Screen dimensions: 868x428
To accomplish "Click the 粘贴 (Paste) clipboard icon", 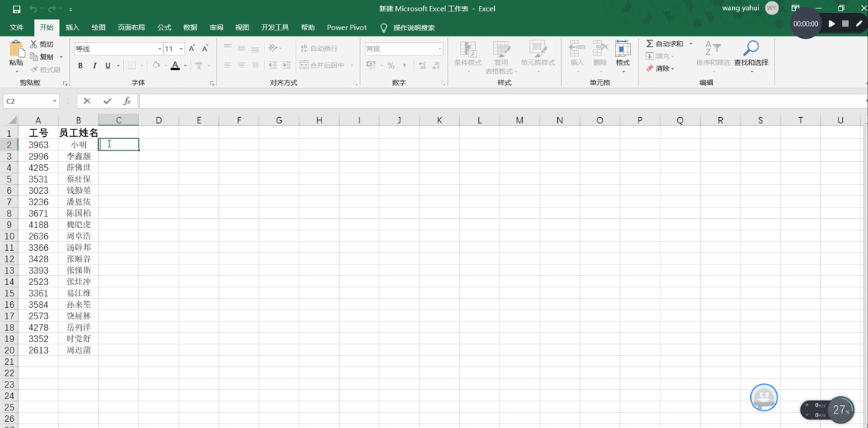I will [x=16, y=50].
